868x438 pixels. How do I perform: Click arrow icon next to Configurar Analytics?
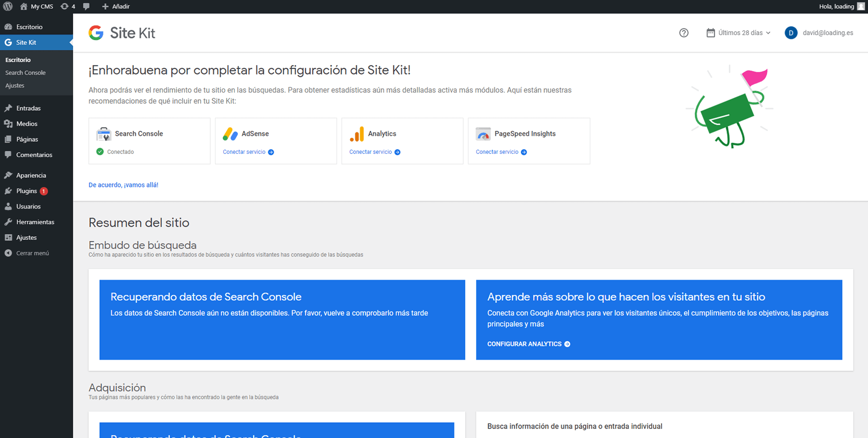point(567,344)
